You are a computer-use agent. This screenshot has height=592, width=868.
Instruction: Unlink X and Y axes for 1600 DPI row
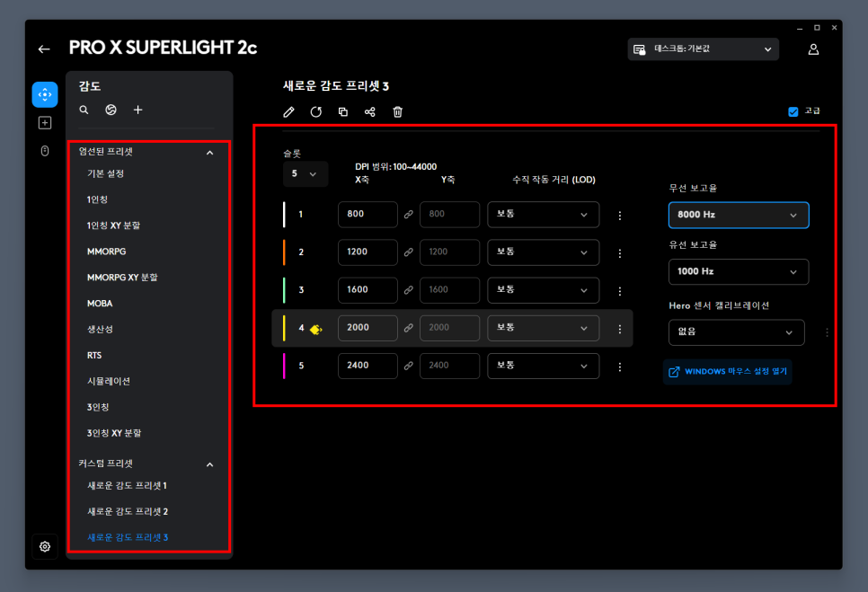pyautogui.click(x=409, y=290)
